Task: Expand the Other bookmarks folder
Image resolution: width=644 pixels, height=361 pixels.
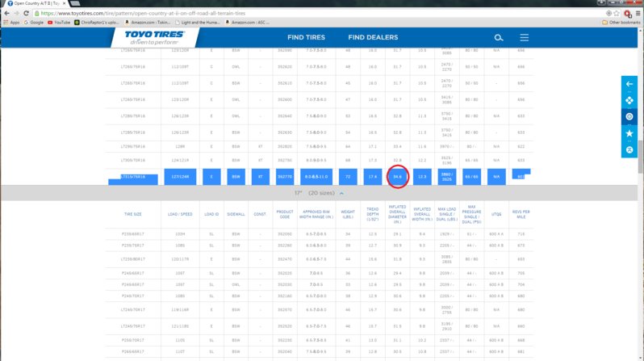Action: coord(621,22)
